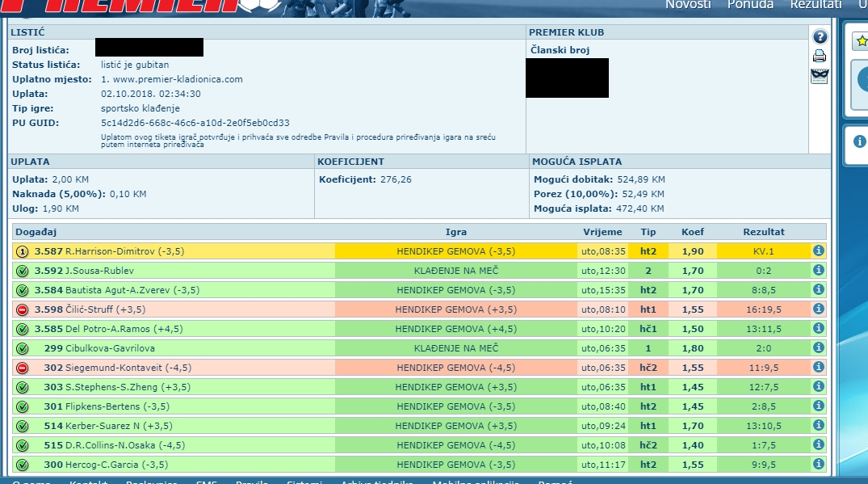
Task: Click the Događaj column header
Action: 36,232
